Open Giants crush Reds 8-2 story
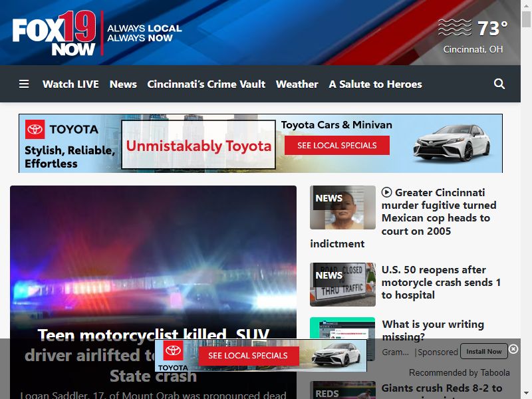 pos(442,388)
